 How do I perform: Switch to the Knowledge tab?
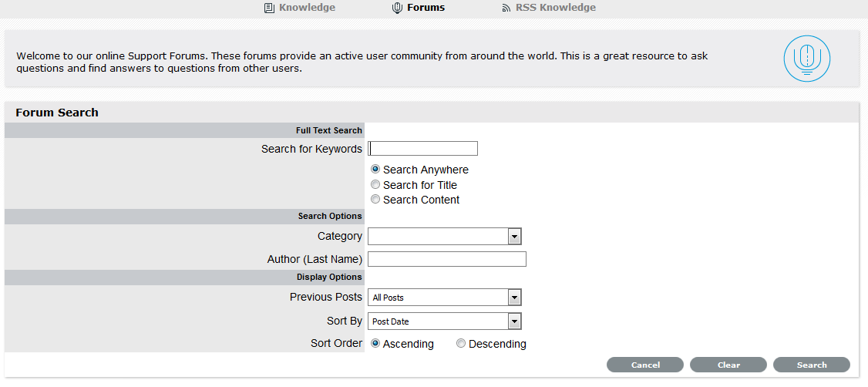click(307, 8)
